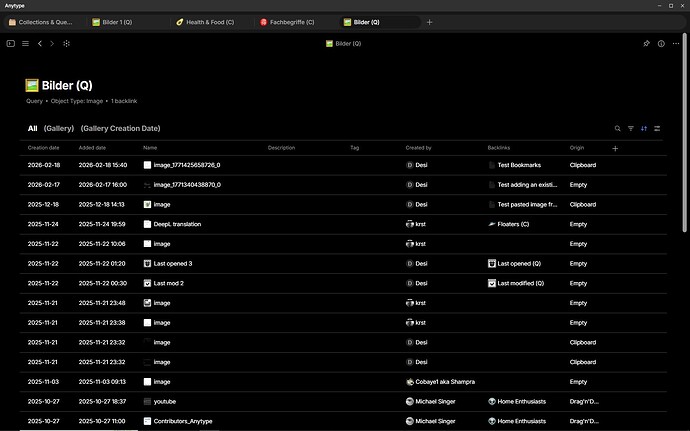Toggle the sidebar panel icon
The width and height of the screenshot is (690, 431).
(x=11, y=44)
